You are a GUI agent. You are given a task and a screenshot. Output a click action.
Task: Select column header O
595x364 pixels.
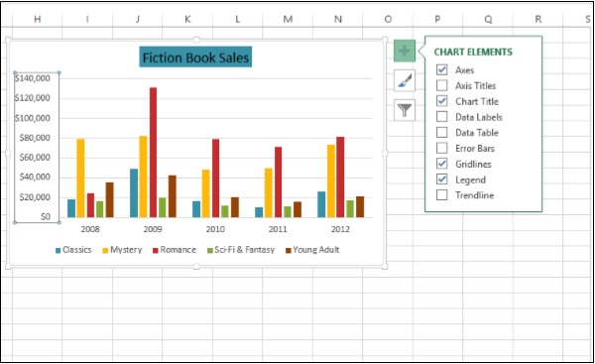[388, 20]
